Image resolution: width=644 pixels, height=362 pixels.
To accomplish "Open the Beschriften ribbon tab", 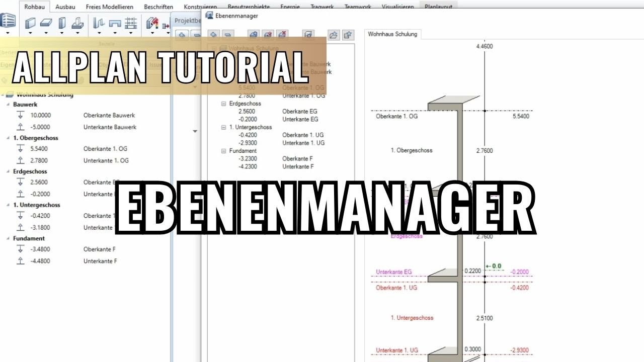I will coord(158,7).
